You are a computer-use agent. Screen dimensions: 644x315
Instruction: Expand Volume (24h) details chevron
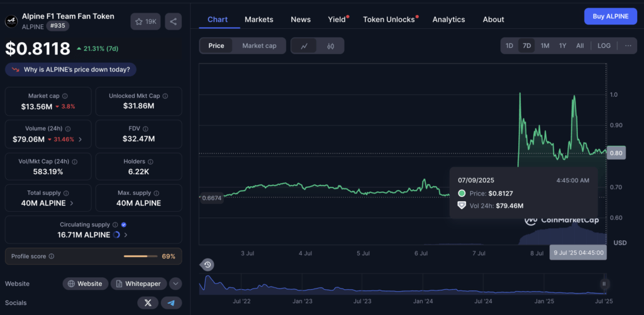click(x=80, y=139)
